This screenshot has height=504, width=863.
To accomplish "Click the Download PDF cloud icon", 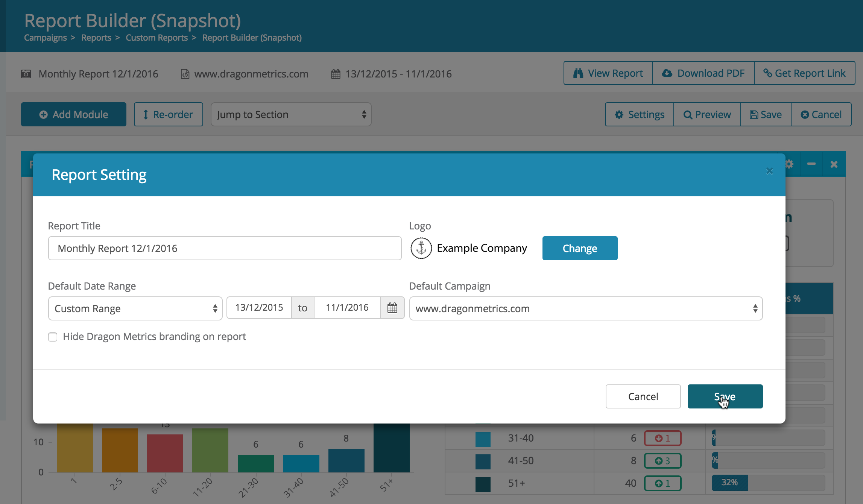I will [667, 73].
